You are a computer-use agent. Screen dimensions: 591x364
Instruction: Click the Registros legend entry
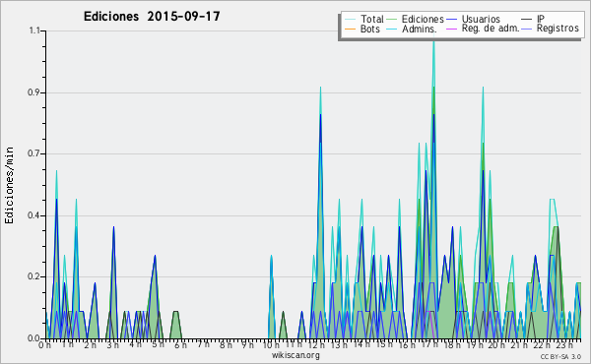(558, 29)
